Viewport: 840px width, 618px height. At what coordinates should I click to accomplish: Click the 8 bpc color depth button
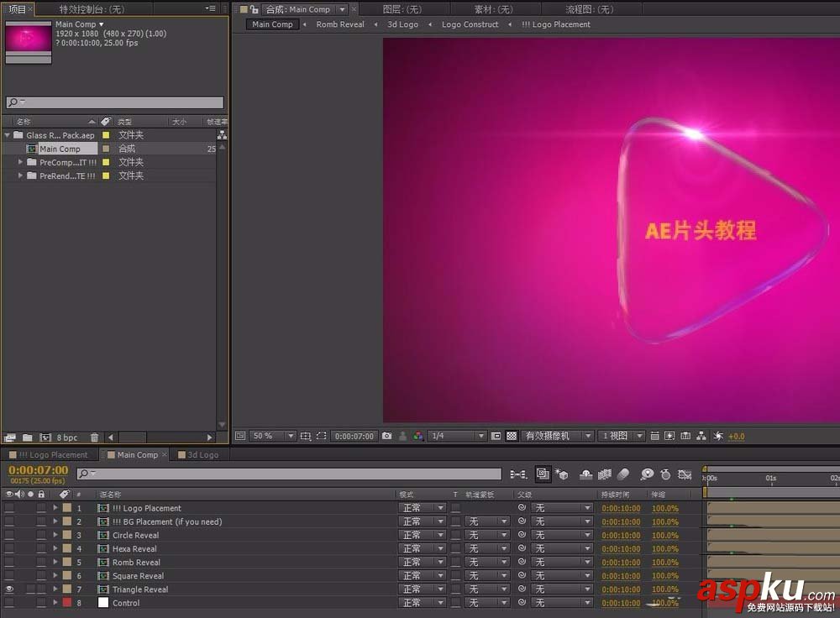point(67,437)
